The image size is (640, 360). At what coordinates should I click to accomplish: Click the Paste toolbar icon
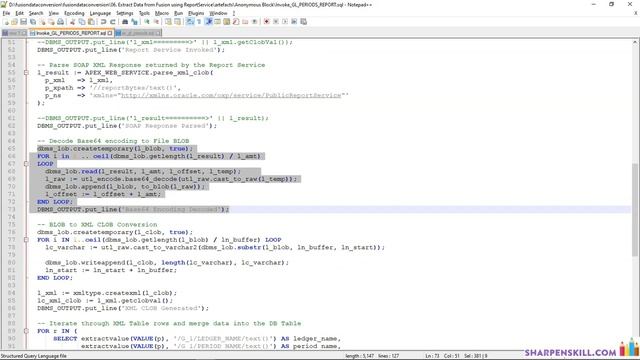point(91,22)
